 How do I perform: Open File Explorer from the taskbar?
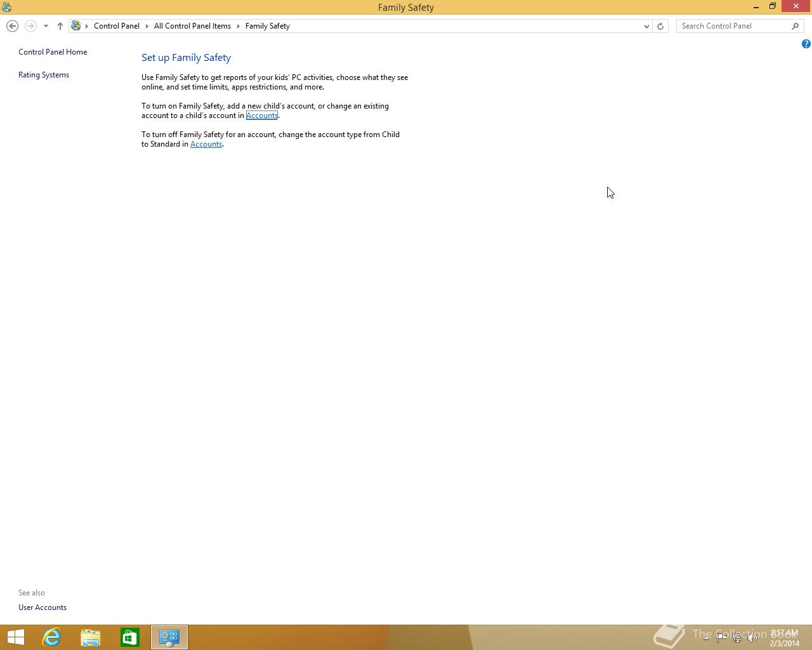91,637
